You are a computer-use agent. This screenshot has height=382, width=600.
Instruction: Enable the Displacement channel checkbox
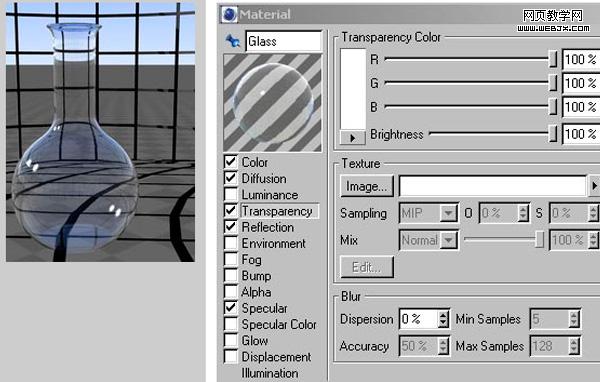[230, 356]
